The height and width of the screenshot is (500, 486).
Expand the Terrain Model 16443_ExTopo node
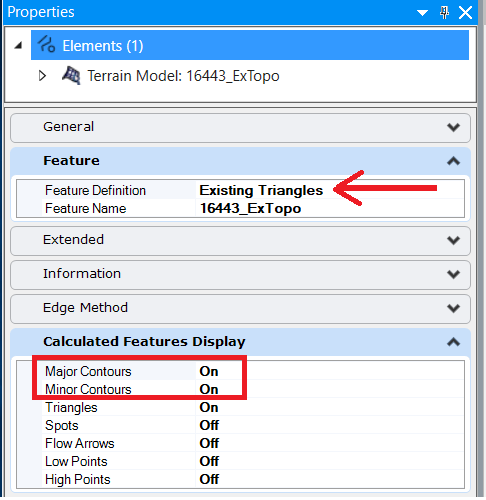click(42, 76)
